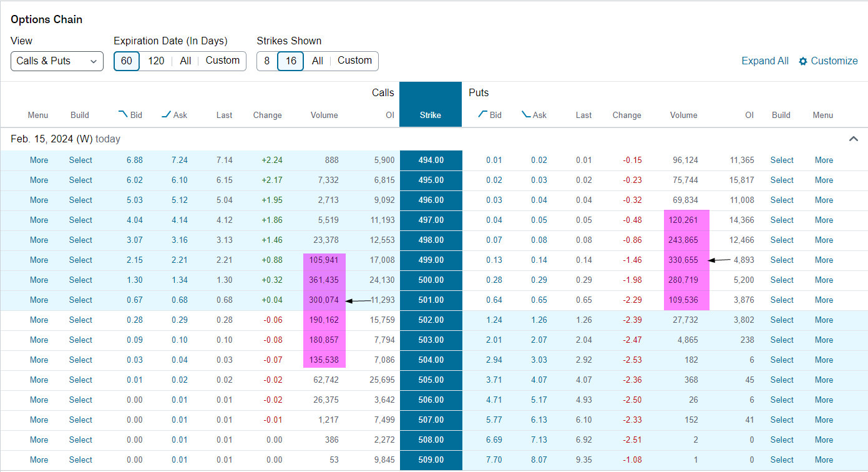Click the Calls Ask column header
The height and width of the screenshot is (472, 868).
coord(174,115)
